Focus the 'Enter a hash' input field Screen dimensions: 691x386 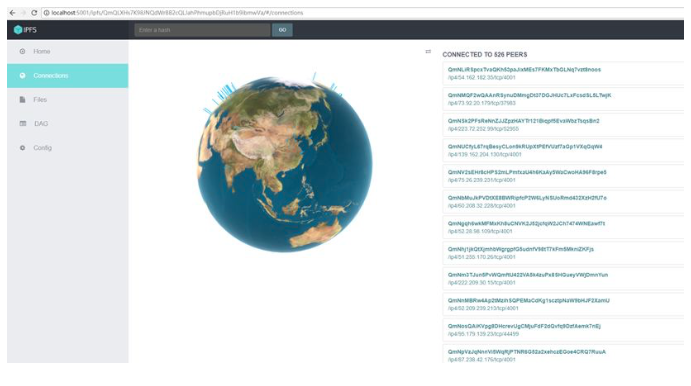(202, 30)
